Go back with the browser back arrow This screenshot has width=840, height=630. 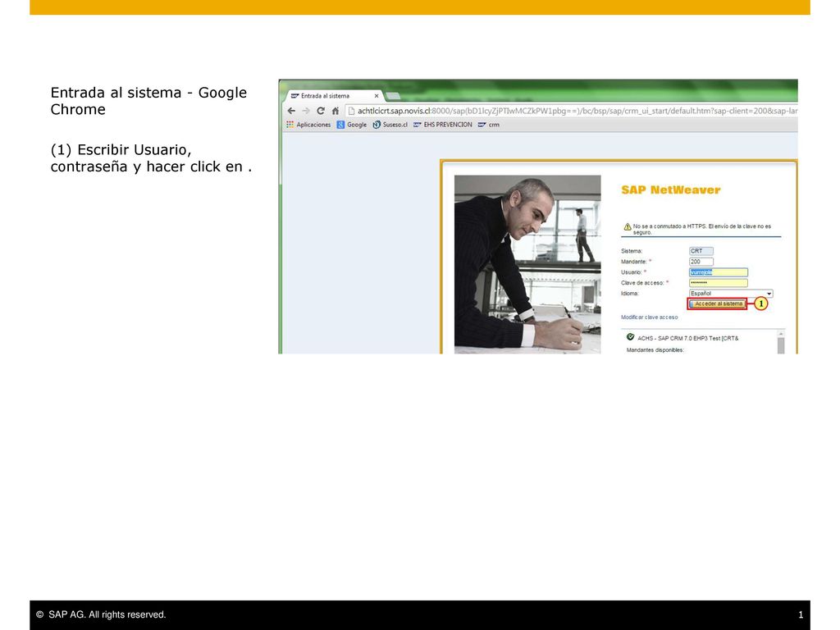[x=291, y=111]
